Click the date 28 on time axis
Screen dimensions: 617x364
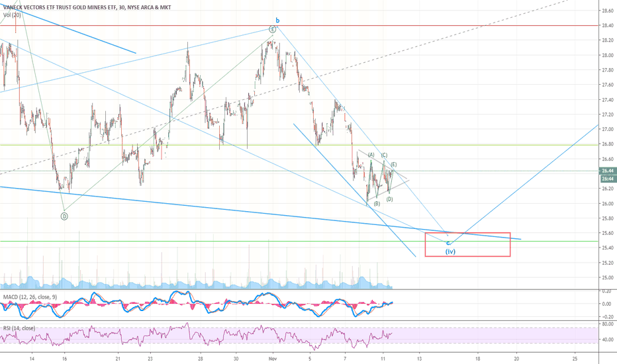(201, 359)
